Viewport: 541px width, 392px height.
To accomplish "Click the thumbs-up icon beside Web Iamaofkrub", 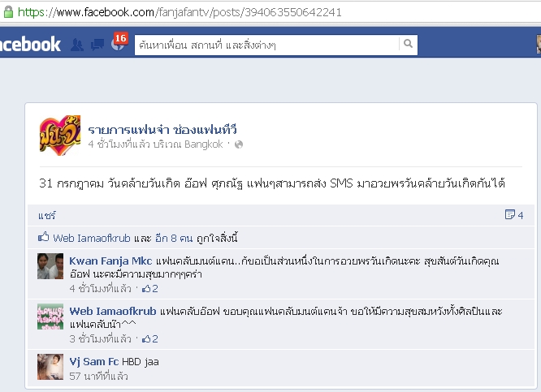I will 44,237.
